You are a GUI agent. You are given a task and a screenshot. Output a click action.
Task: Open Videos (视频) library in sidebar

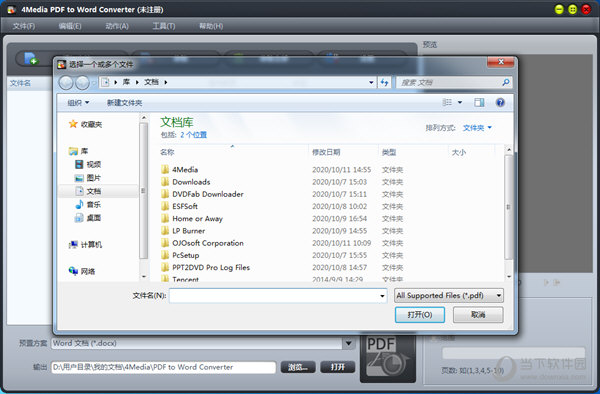pyautogui.click(x=88, y=164)
